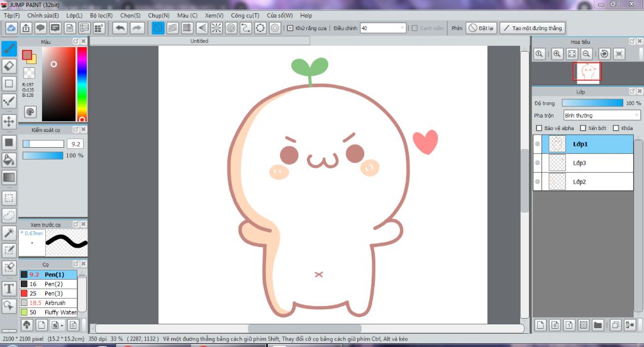Select the Selection Pen tool
Screen dimensions: 644x347
[x=9, y=250]
